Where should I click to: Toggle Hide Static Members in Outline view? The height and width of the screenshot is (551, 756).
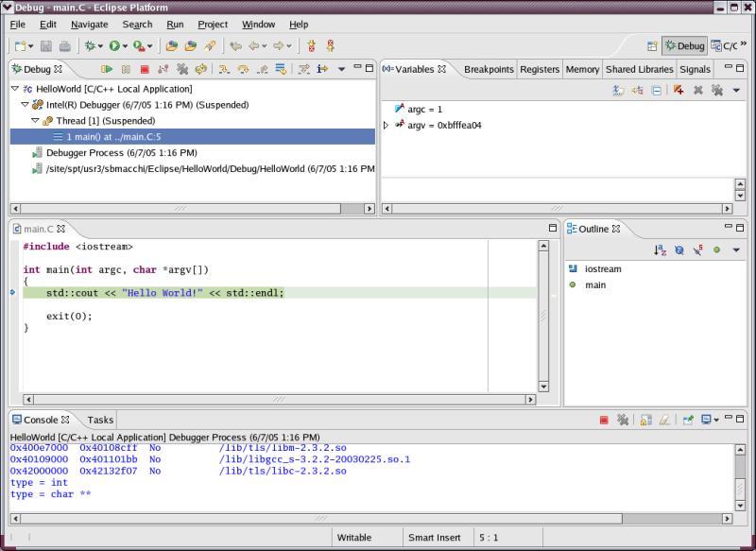pyautogui.click(x=697, y=250)
